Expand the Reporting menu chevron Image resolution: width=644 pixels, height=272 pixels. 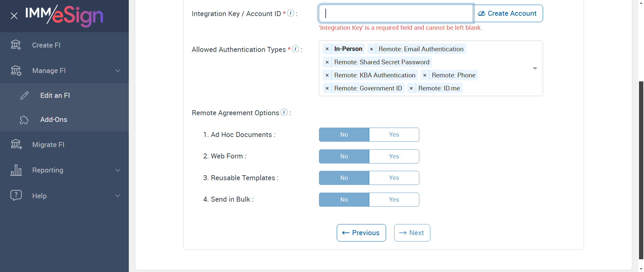(x=118, y=170)
